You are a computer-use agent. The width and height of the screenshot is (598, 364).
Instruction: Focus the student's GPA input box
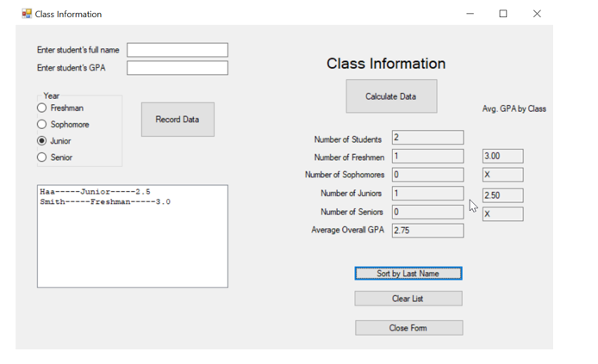(178, 68)
